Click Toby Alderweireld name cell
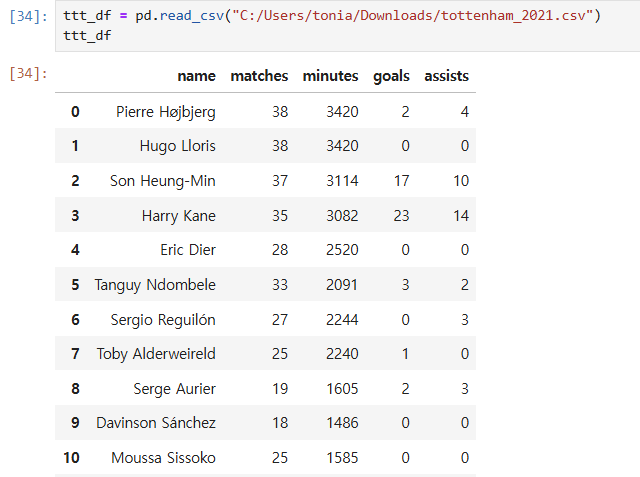The image size is (640, 477). (156, 354)
